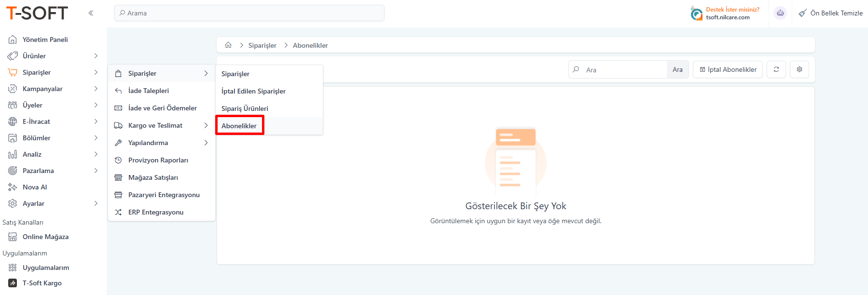Screen dimensions: 868x295
Task: Click the robot assistant icon
Action: coord(780,13)
